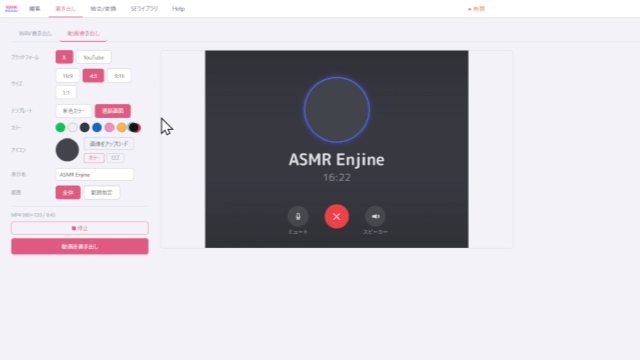Image resolution: width=640 pixels, height=360 pixels.
Task: Click the dark round icon preview thumbnail
Action: click(67, 150)
